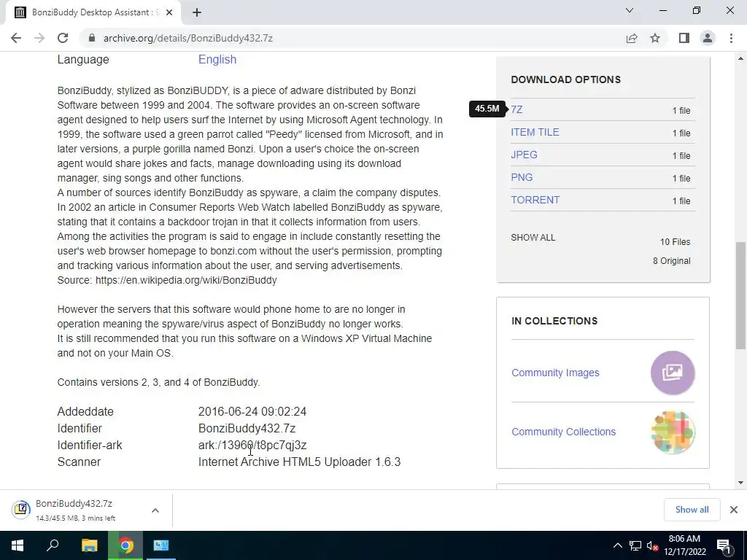
Task: View site information lock icon
Action: 91,38
